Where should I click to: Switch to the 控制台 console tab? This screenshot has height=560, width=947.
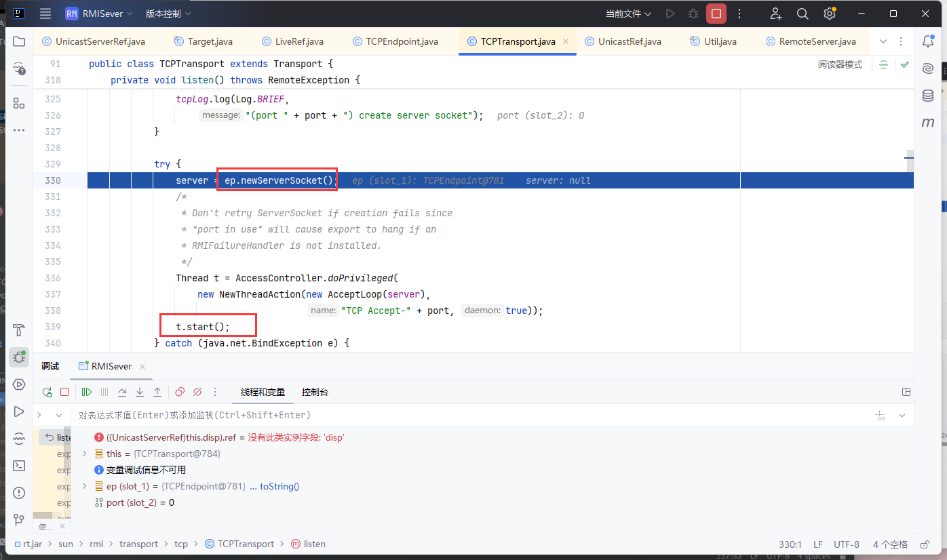tap(315, 392)
